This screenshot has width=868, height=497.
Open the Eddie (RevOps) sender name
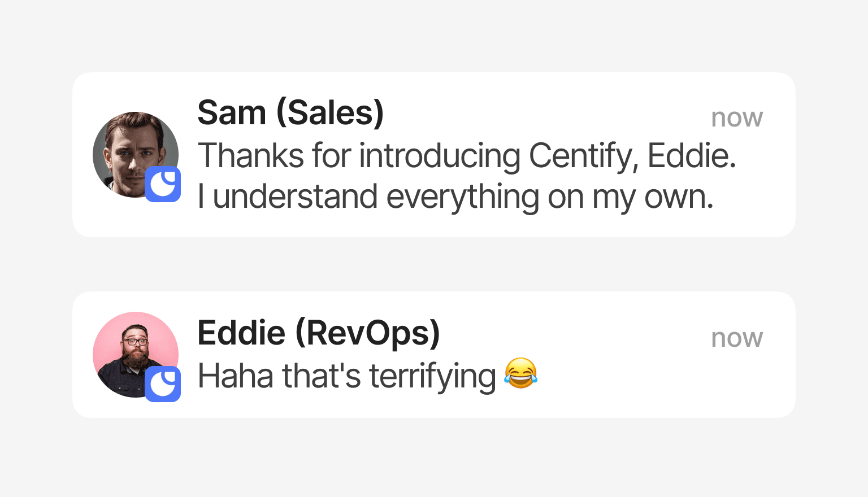click(318, 333)
